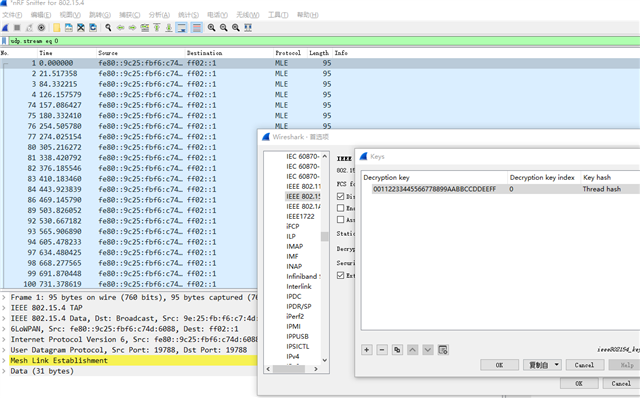
Task: Cancel the Keys dialog
Action: [x=584, y=365]
